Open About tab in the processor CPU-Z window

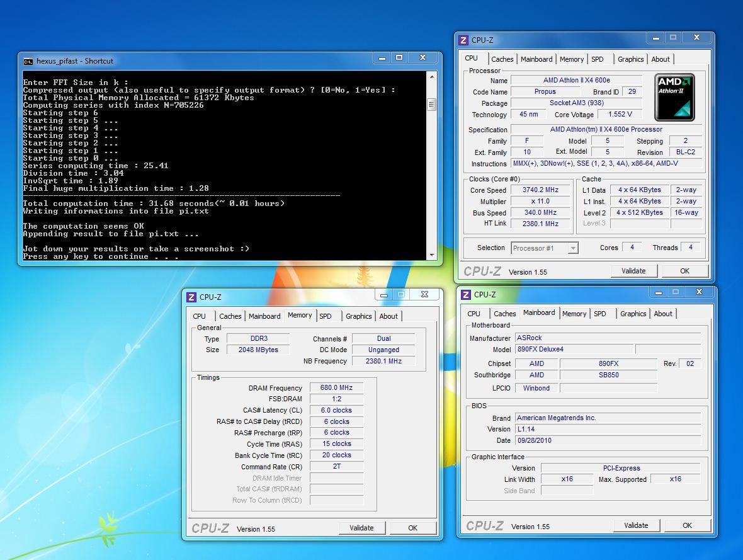[x=661, y=59]
